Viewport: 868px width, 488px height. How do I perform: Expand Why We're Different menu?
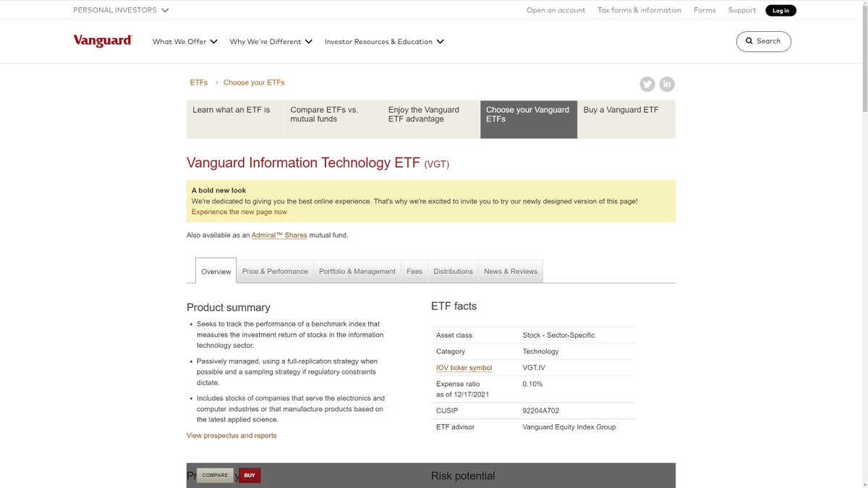tap(271, 41)
